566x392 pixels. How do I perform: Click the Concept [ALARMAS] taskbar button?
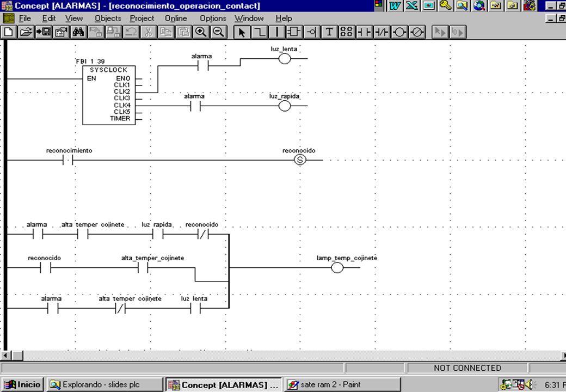click(x=224, y=384)
